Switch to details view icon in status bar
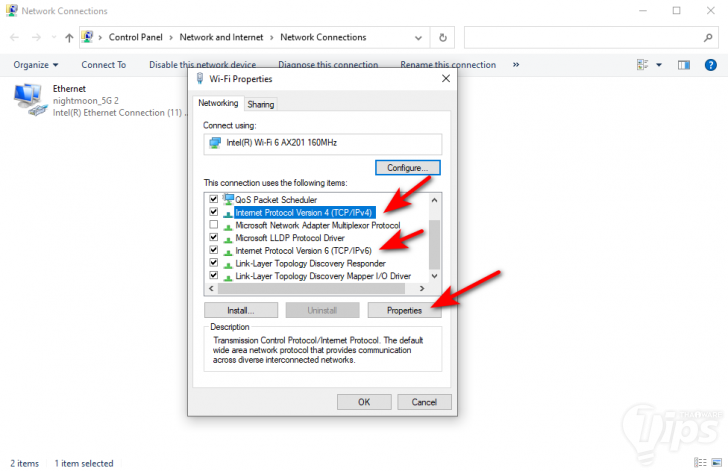Viewport: 728px width, 471px height. [700, 462]
